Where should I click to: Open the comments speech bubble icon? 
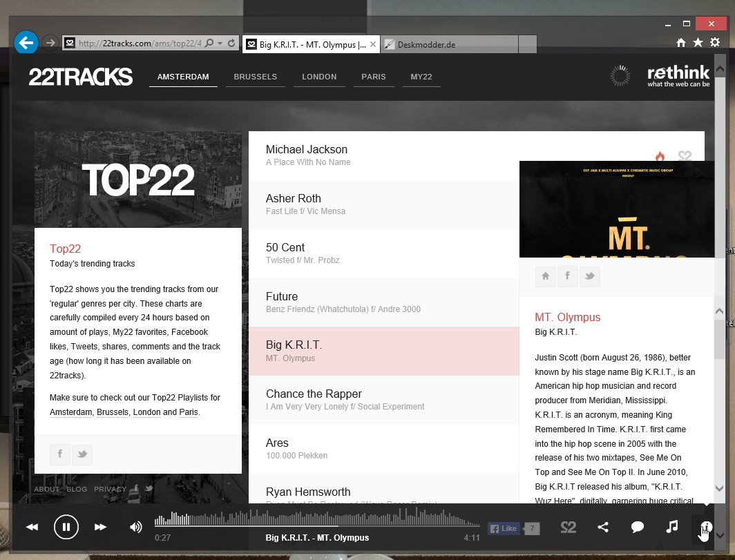(638, 527)
